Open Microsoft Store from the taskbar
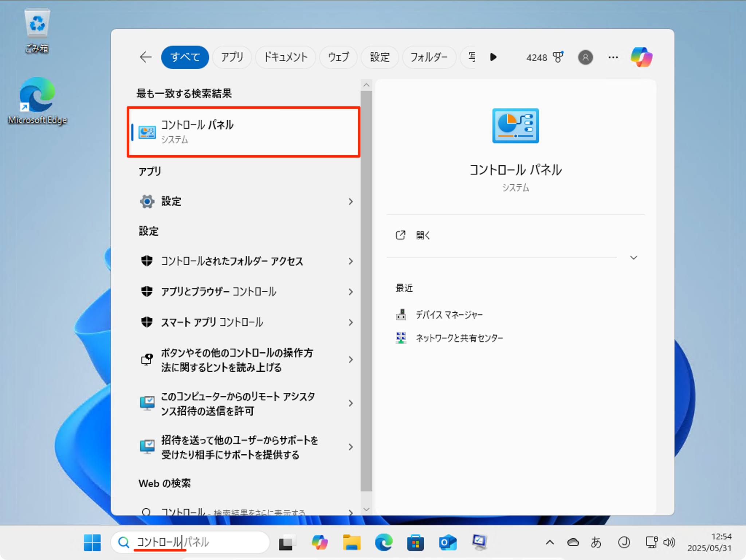The width and height of the screenshot is (746, 560). (416, 543)
